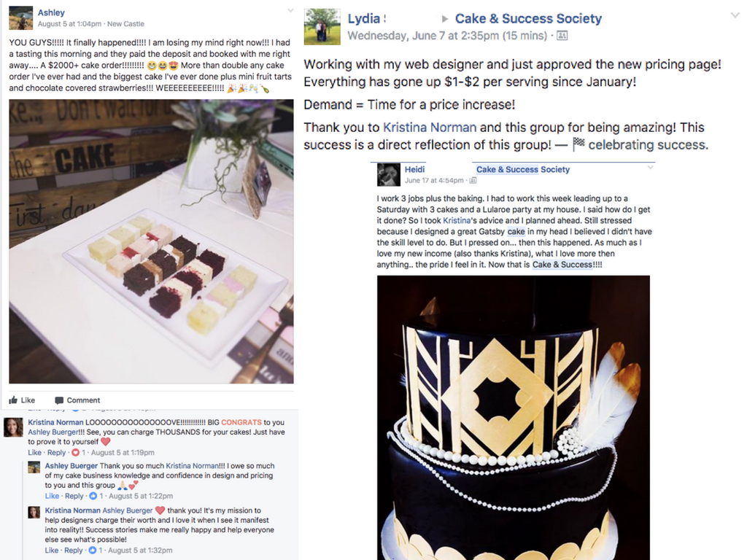Click the New Castle location link
747x560 pixels.
pyautogui.click(x=125, y=24)
